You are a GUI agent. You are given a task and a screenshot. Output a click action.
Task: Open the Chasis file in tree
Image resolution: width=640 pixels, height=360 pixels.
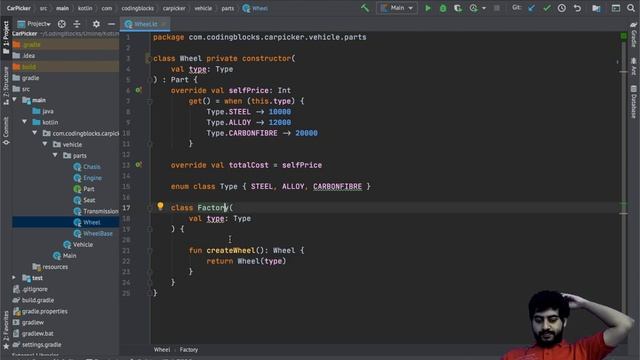(87, 167)
